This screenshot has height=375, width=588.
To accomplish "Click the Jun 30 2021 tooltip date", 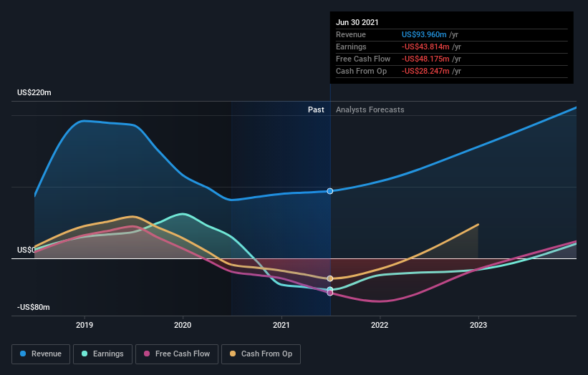I will click(x=357, y=22).
